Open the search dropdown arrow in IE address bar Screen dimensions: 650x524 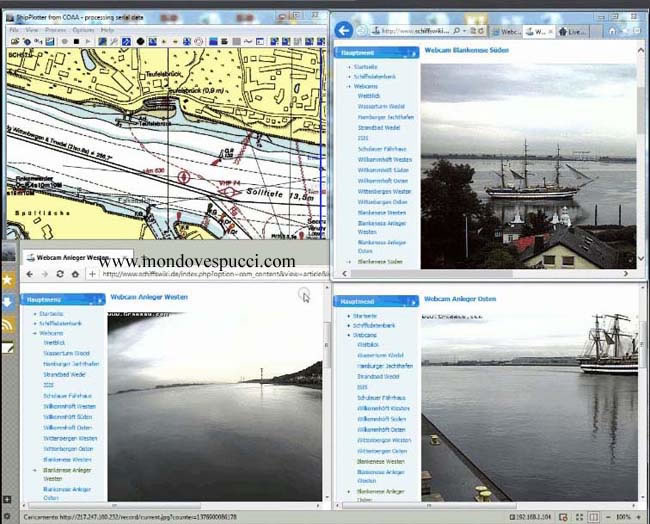[x=464, y=31]
